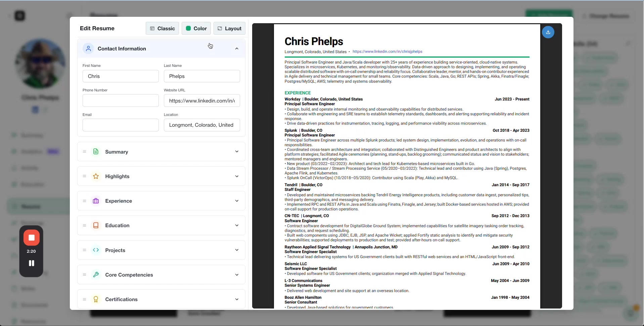This screenshot has width=644, height=326.
Task: Grab the Experience section drag handle
Action: tap(84, 201)
